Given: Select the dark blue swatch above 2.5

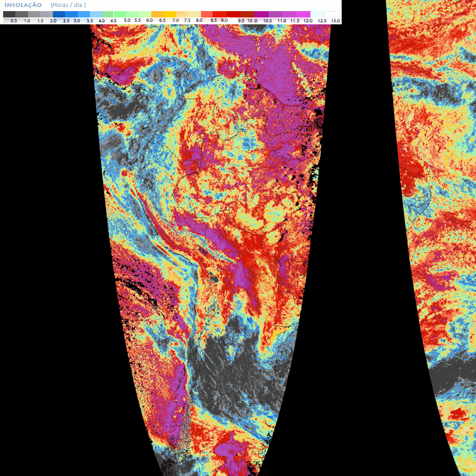Looking at the screenshot, I should (59, 14).
